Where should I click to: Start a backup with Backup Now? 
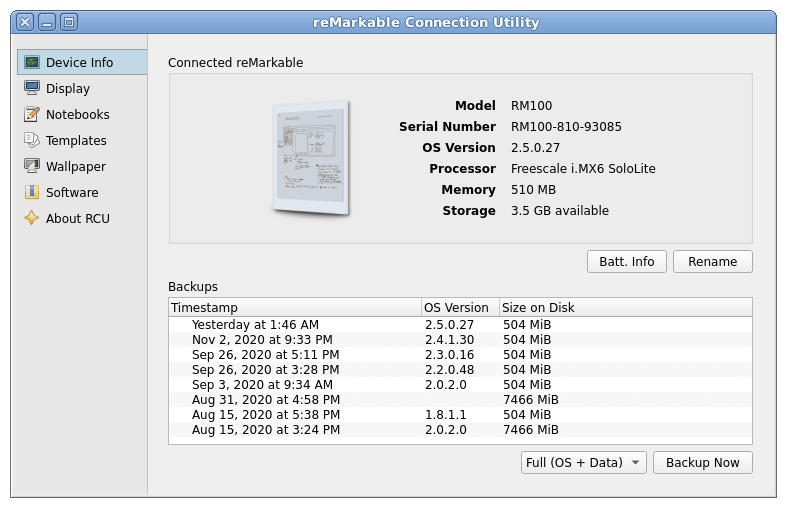click(x=703, y=462)
